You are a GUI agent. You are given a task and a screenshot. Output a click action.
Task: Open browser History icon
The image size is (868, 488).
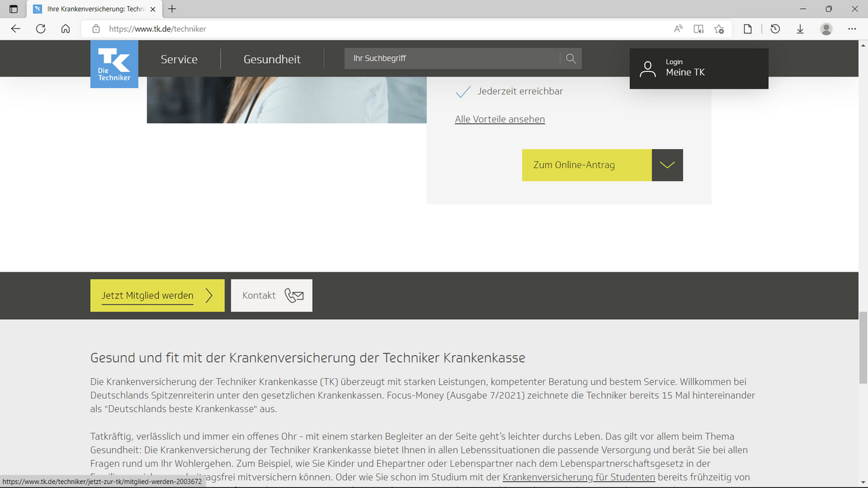coord(775,29)
